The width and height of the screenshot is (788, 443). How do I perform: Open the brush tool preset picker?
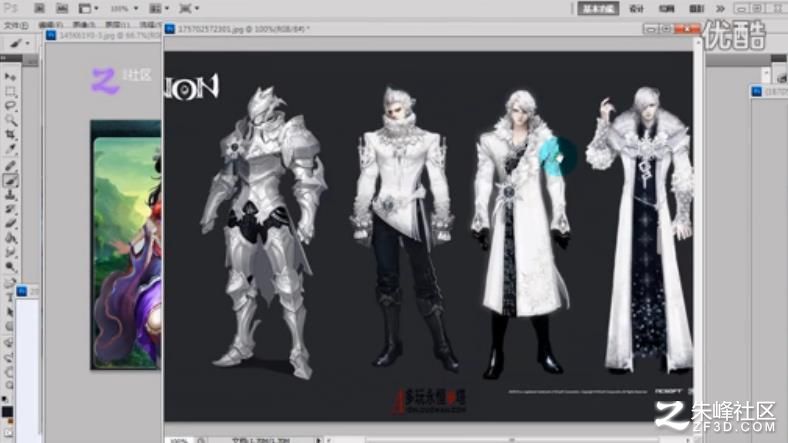(x=20, y=43)
